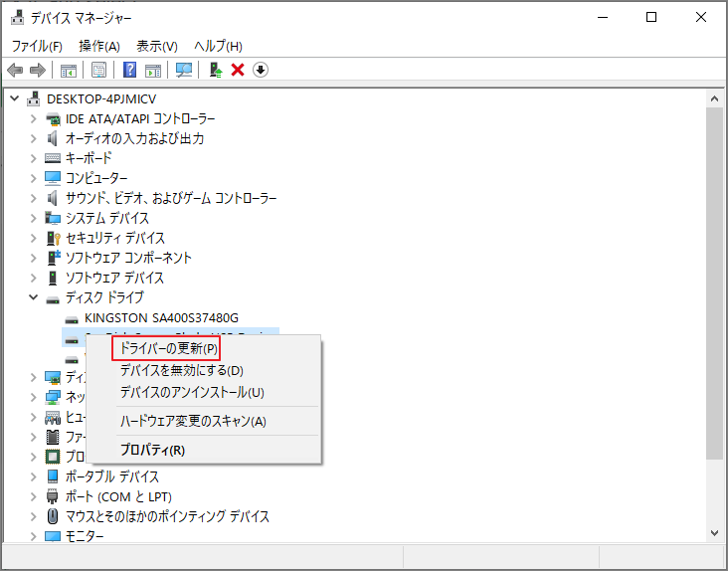Click the セキュリティ デバイス key icon

(54, 238)
